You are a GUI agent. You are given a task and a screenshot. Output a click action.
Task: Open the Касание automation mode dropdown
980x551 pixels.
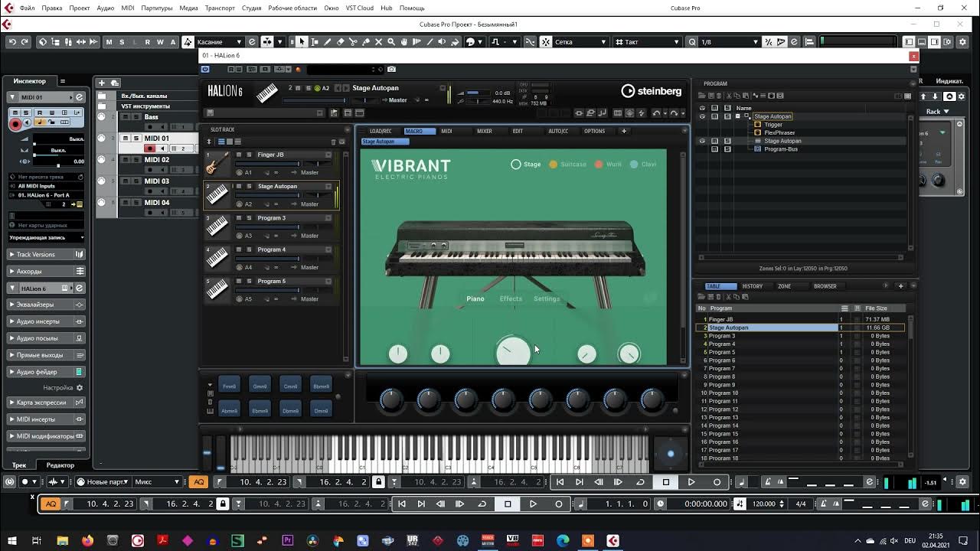pyautogui.click(x=220, y=42)
